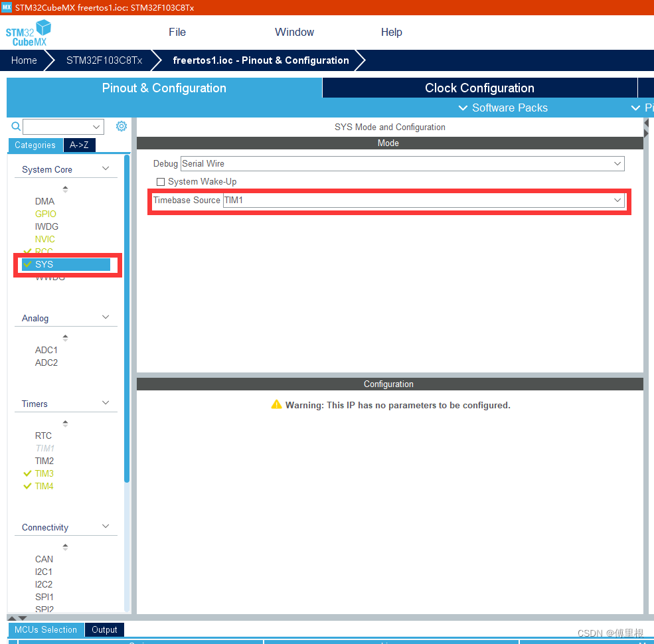Collapse the Timers category

click(106, 403)
